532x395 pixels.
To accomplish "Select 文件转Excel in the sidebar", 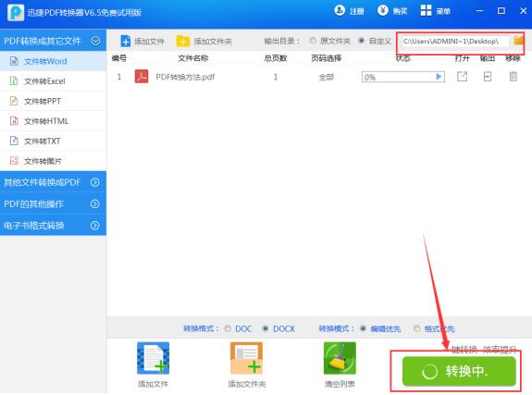I will point(54,81).
